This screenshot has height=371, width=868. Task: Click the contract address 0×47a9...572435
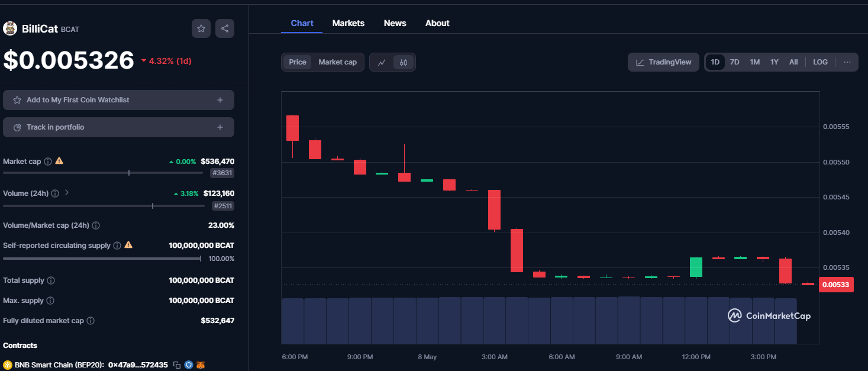pos(138,365)
